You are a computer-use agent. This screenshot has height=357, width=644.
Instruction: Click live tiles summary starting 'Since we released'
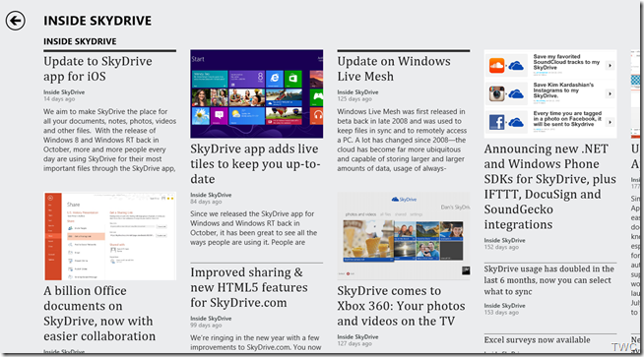coord(253,228)
